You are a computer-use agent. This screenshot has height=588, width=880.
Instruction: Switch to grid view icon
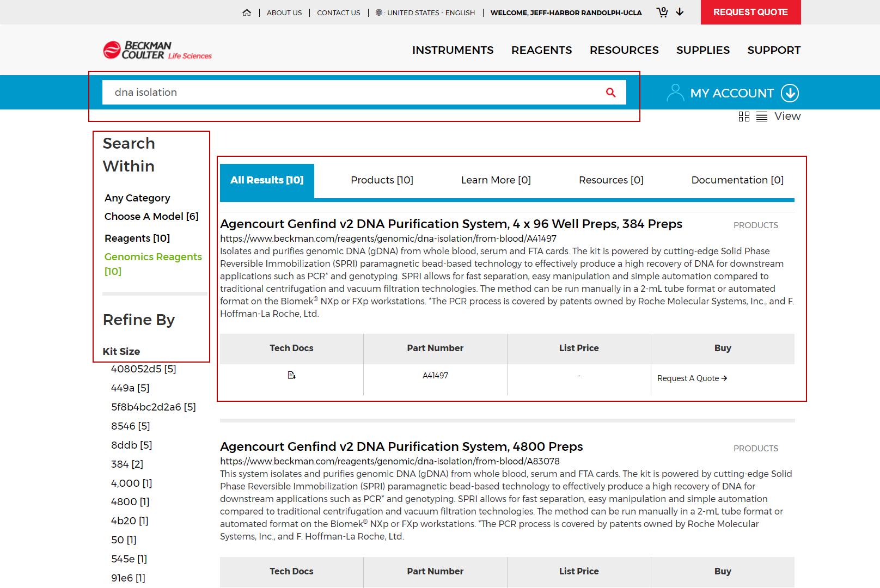(x=744, y=117)
